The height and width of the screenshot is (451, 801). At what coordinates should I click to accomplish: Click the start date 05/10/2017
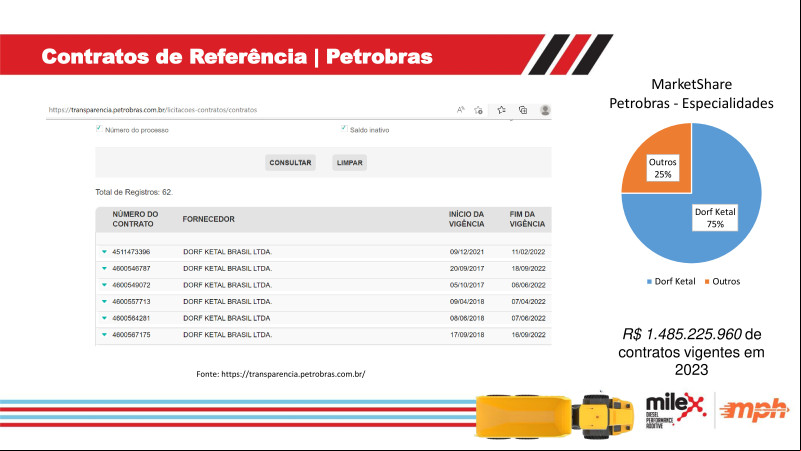[467, 285]
